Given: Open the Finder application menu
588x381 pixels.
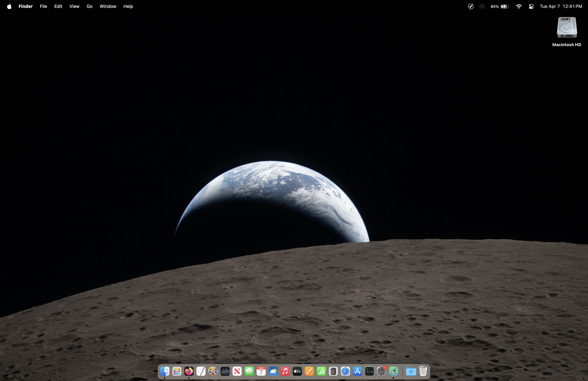Looking at the screenshot, I should 25,6.
